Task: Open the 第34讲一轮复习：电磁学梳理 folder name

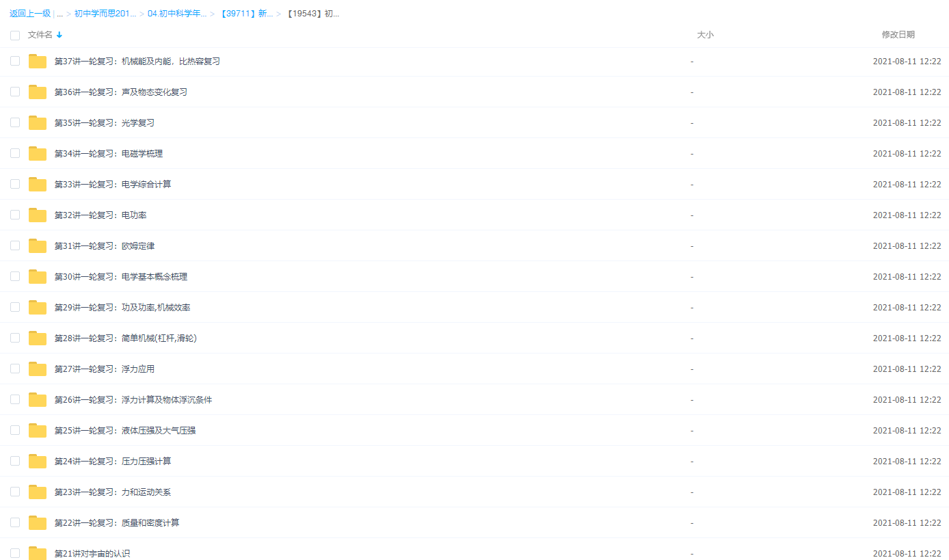Action: coord(109,154)
